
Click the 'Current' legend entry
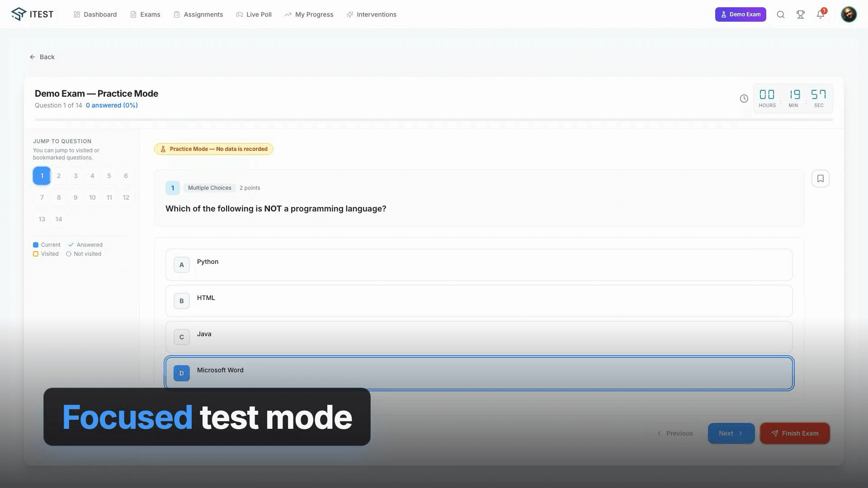tap(47, 245)
